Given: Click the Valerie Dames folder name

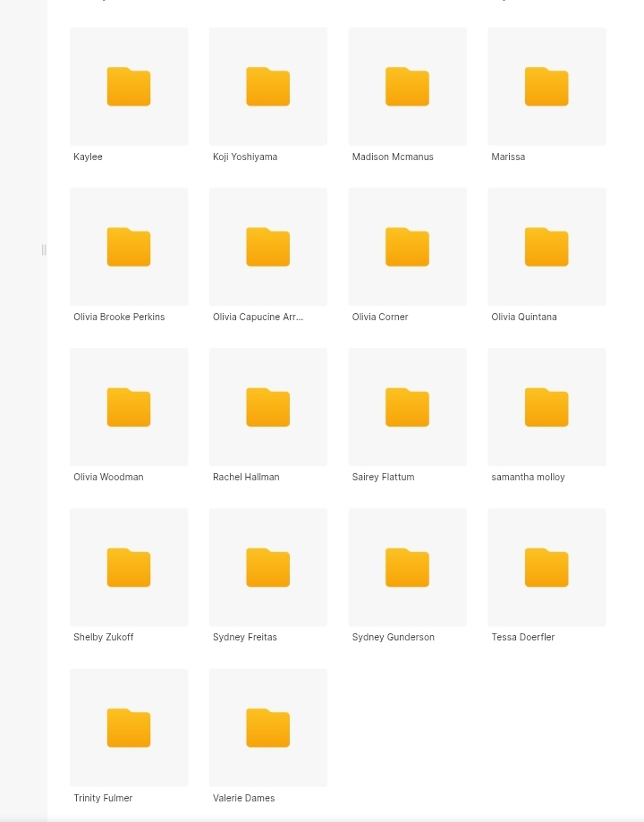Looking at the screenshot, I should coord(243,798).
